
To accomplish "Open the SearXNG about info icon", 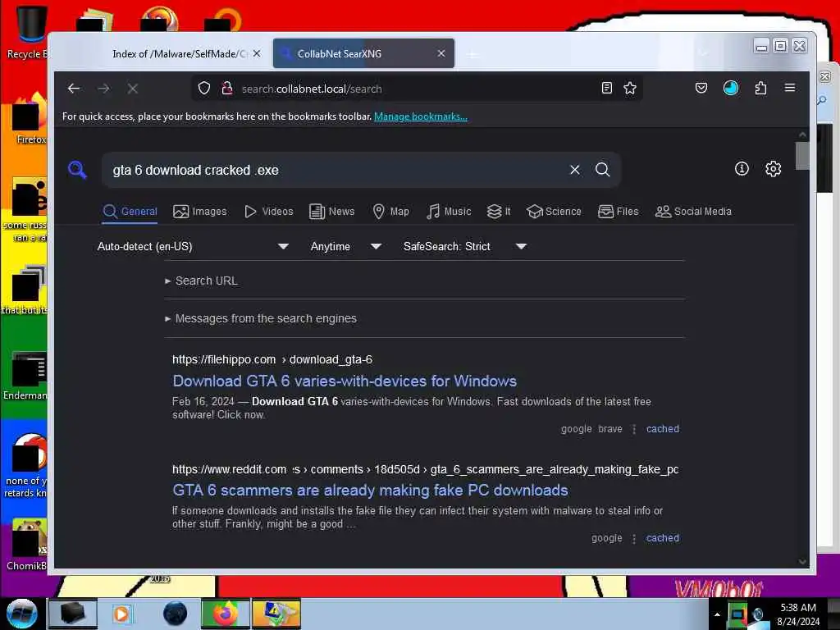I will (742, 169).
